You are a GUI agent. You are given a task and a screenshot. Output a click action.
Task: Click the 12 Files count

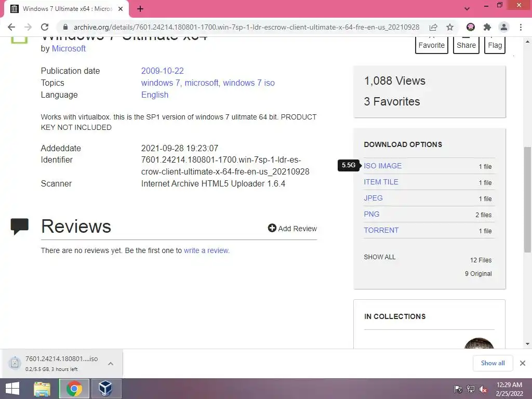coord(481,260)
